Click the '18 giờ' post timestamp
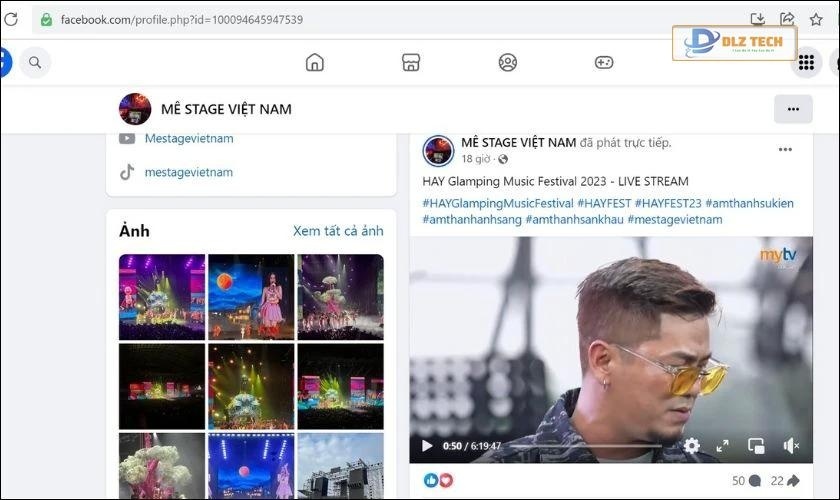The height and width of the screenshot is (500, 840). click(476, 159)
